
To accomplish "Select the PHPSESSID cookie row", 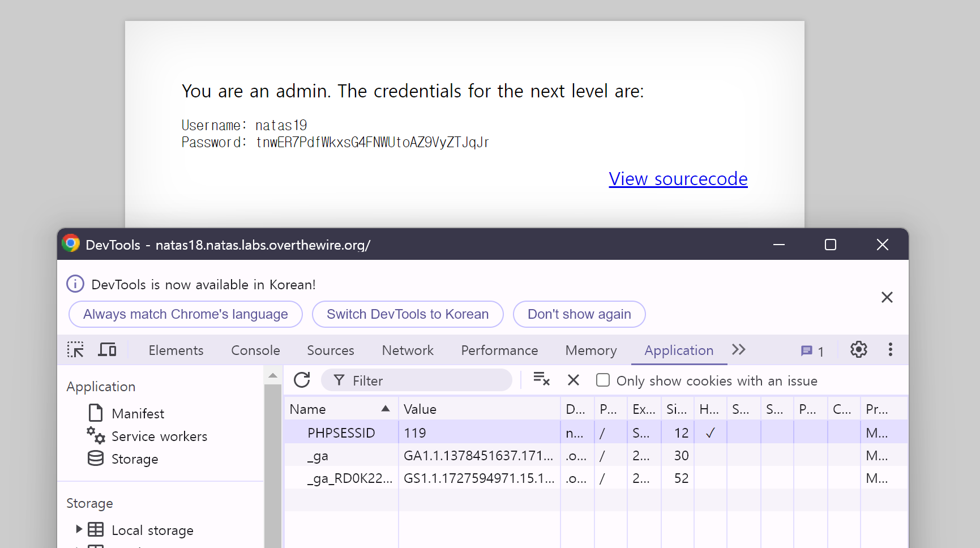I will [596, 433].
